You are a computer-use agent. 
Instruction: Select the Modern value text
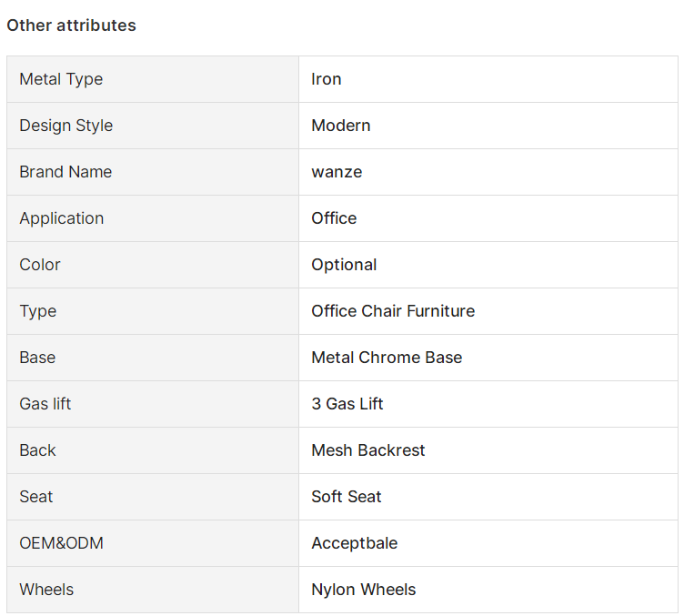coord(341,126)
